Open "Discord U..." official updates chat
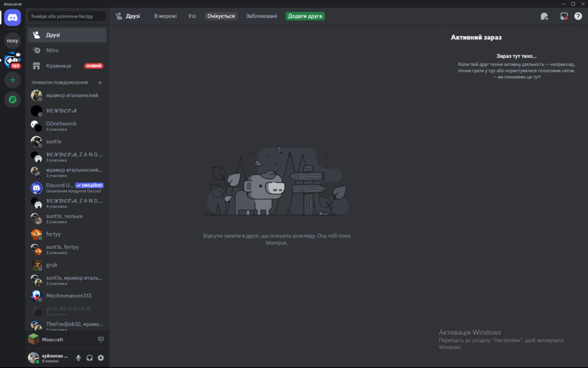Viewport: 588px width, 368px height. click(67, 188)
